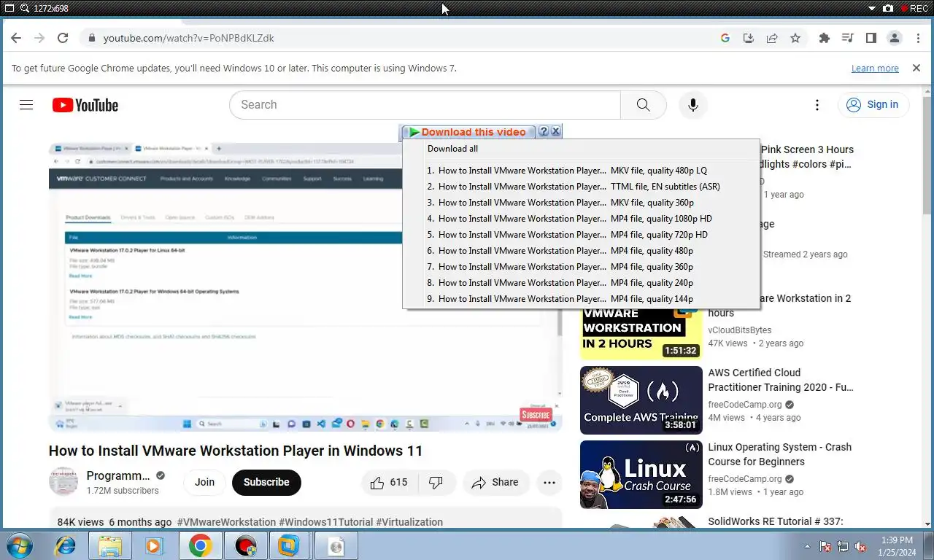The height and width of the screenshot is (560, 934).
Task: Open Windows Media Player taskbar icon
Action: tap(154, 545)
